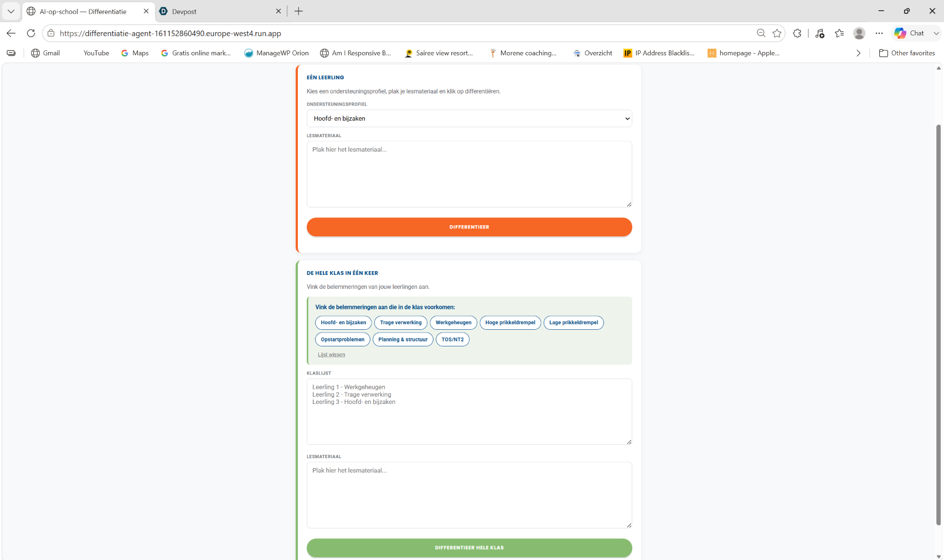
Task: Open homepage - Apple bookmark
Action: [744, 53]
